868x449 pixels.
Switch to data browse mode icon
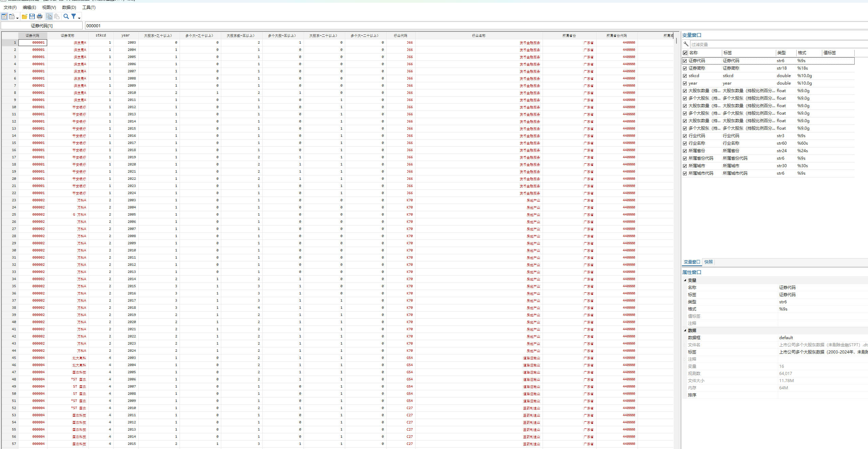point(12,16)
